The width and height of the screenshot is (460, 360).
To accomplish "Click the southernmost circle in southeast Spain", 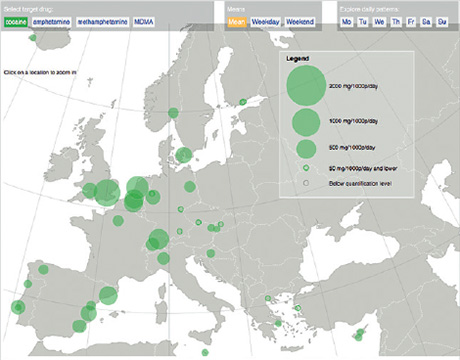I will (x=79, y=326).
